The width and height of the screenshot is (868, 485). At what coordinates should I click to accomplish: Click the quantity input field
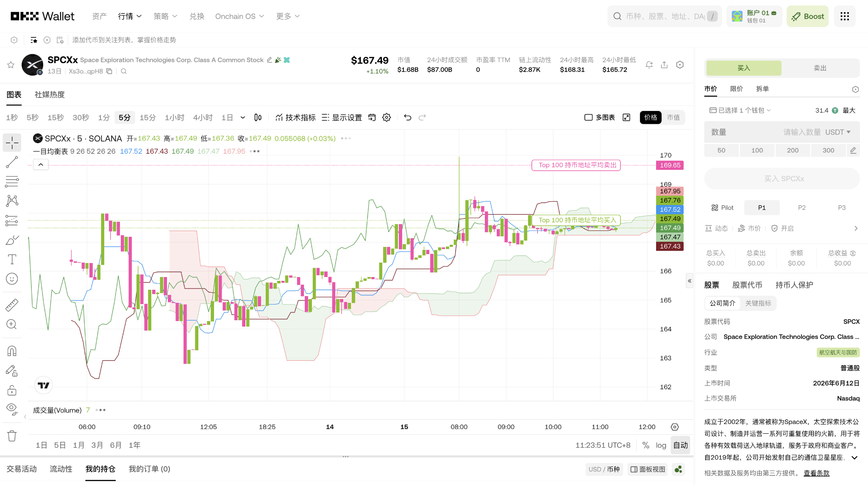click(782, 132)
